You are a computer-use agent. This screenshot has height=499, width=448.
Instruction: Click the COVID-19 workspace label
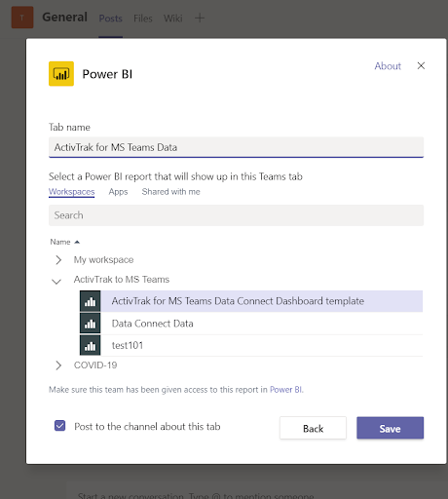[x=95, y=365]
